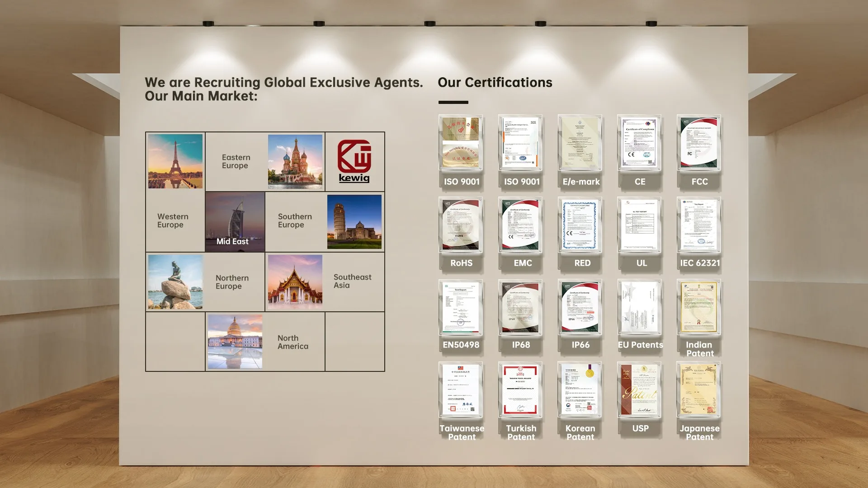
Task: Select the Little Mermaid statue picture
Action: [175, 282]
